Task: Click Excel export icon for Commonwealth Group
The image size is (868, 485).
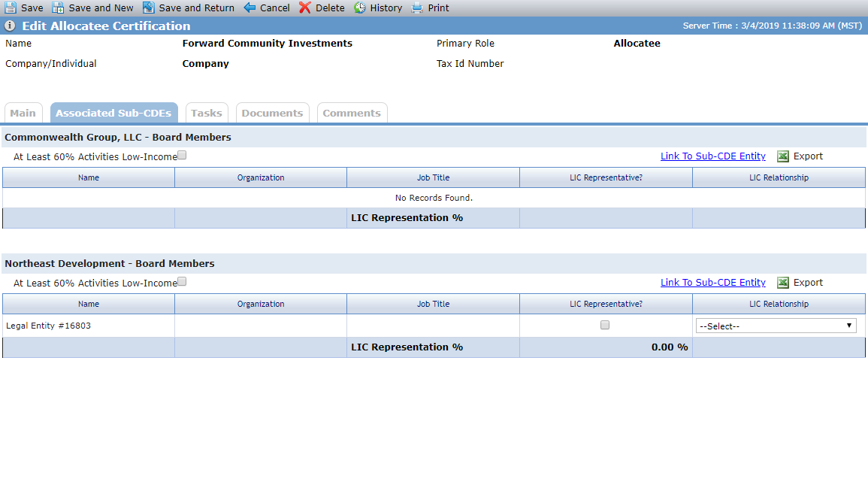Action: coord(783,156)
